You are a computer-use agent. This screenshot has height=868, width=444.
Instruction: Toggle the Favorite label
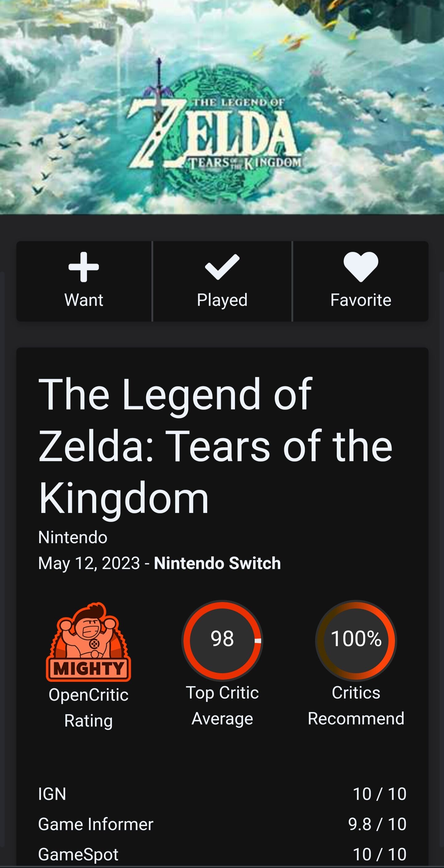[x=361, y=300]
